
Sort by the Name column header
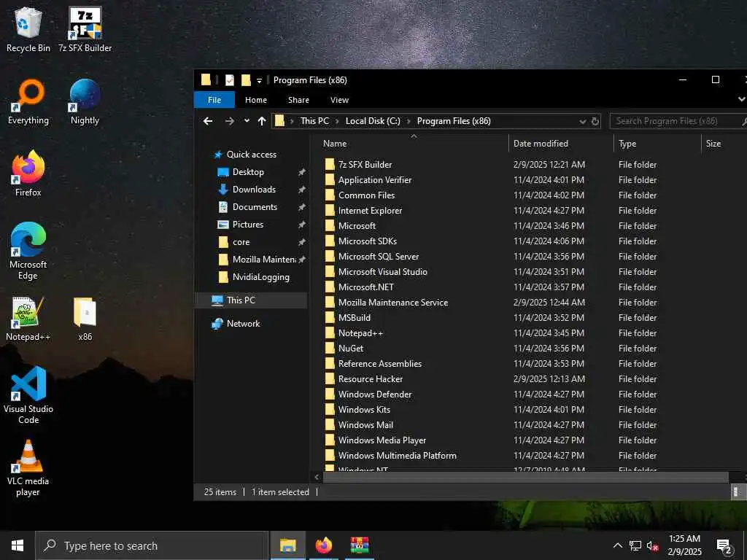[x=414, y=144]
